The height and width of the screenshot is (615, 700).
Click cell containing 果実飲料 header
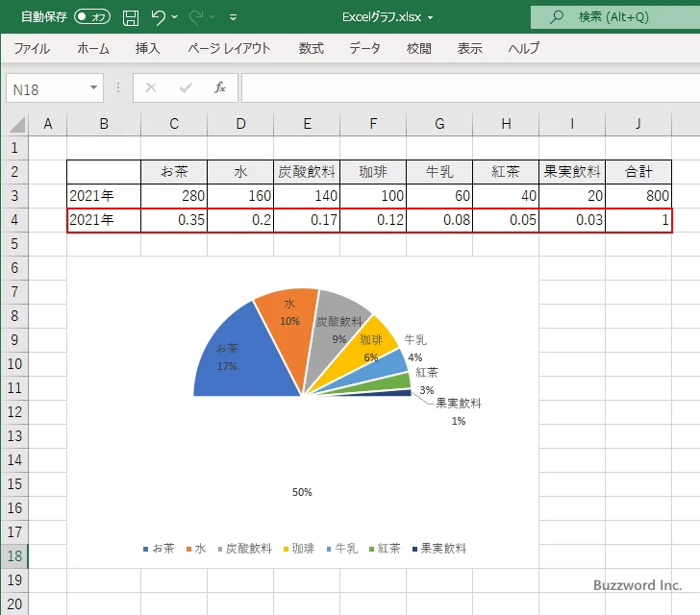(x=572, y=172)
